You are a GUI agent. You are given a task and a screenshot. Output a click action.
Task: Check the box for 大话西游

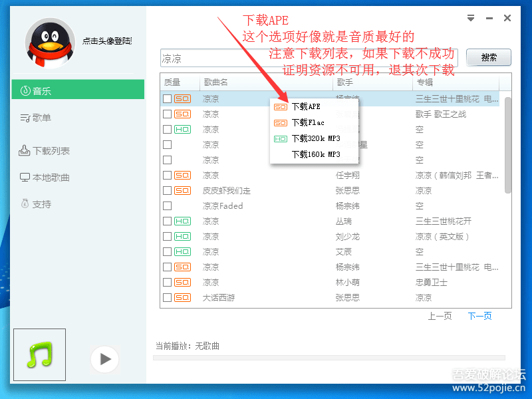(168, 297)
